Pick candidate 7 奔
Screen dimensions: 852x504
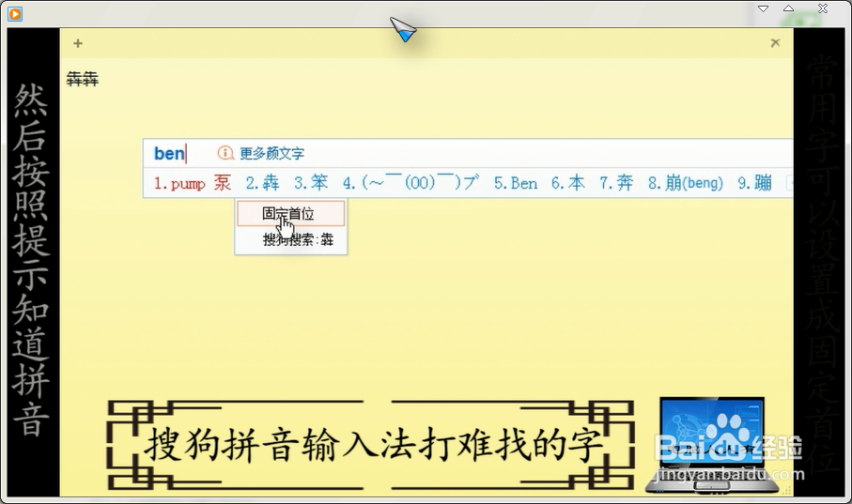616,183
